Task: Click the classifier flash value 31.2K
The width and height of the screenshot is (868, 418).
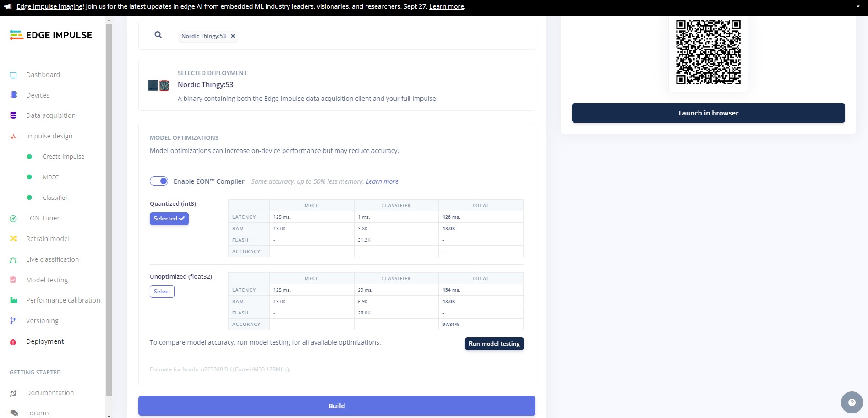Action: (364, 240)
